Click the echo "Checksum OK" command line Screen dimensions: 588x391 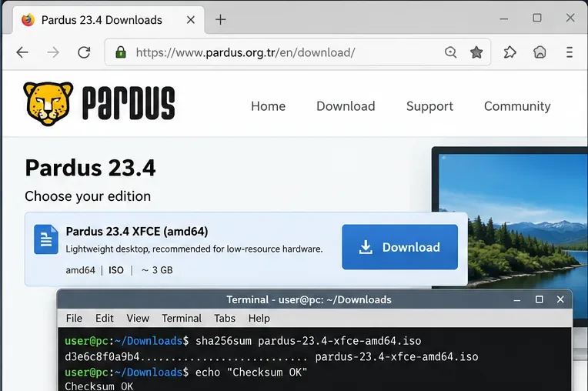point(186,373)
